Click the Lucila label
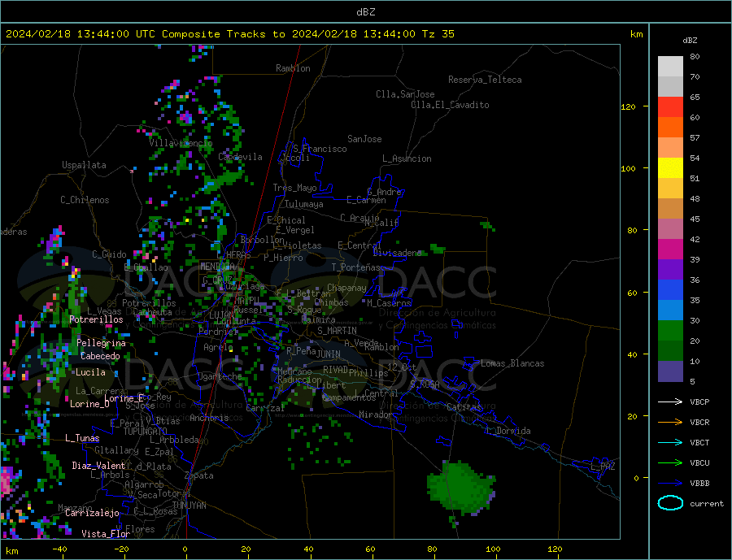 click(x=90, y=372)
